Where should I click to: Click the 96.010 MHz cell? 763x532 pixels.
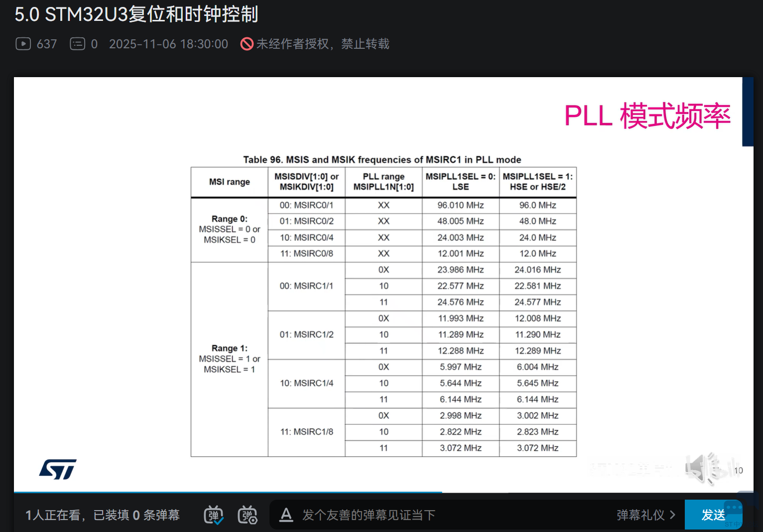(x=461, y=206)
